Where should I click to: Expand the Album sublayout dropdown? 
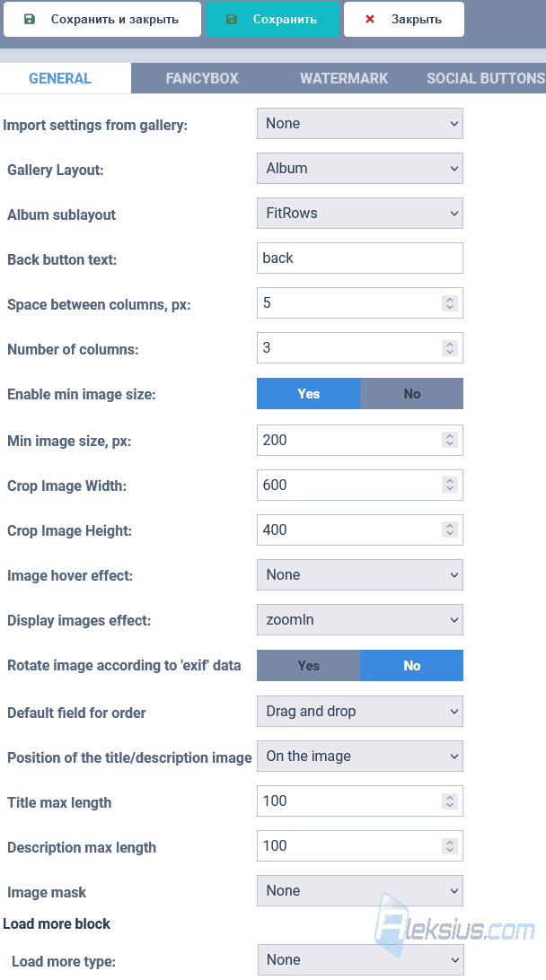pyautogui.click(x=359, y=213)
